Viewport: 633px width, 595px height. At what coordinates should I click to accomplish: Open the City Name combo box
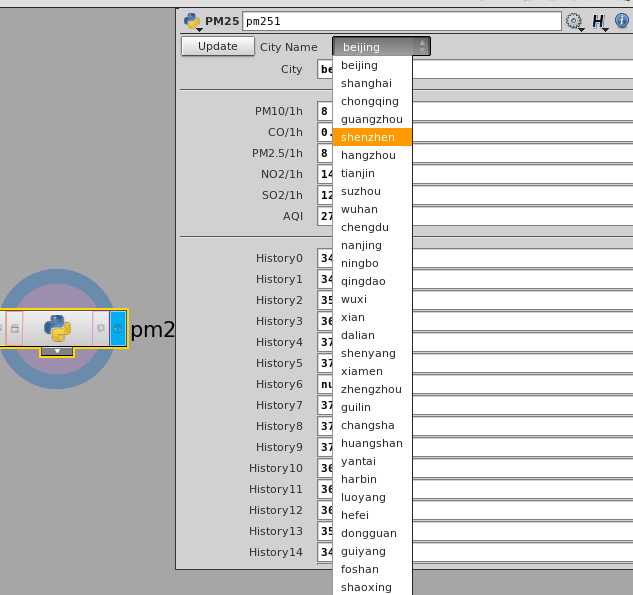381,47
